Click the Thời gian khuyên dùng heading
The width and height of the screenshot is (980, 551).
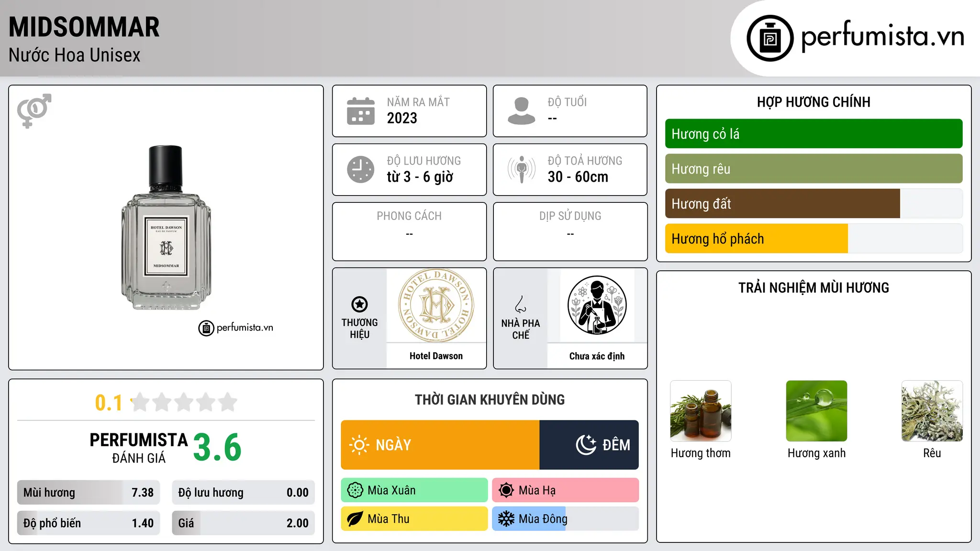coord(490,399)
